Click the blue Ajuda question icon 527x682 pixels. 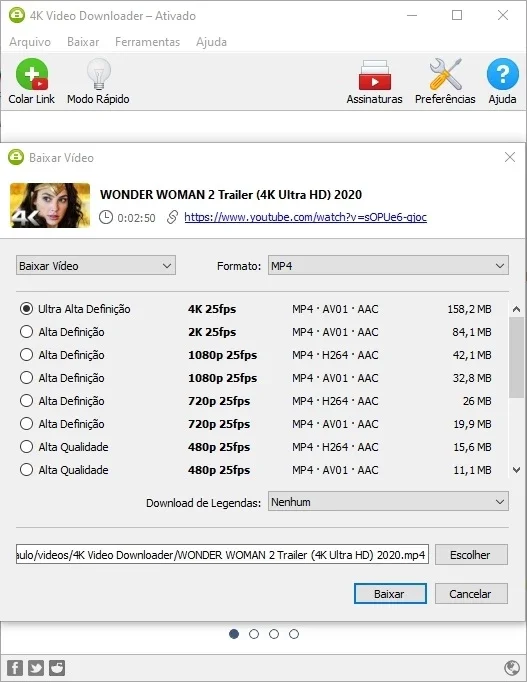click(x=503, y=74)
